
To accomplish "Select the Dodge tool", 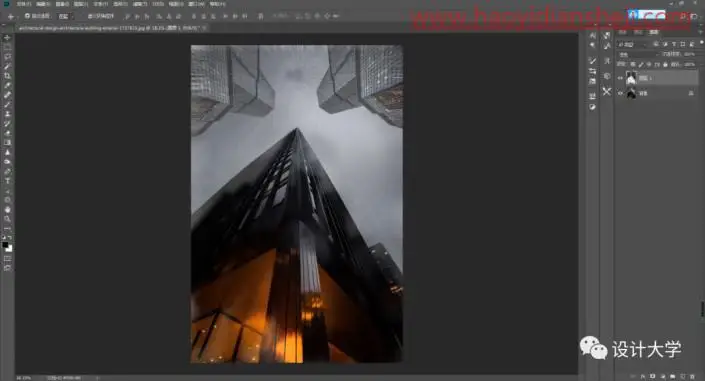I will [7, 161].
